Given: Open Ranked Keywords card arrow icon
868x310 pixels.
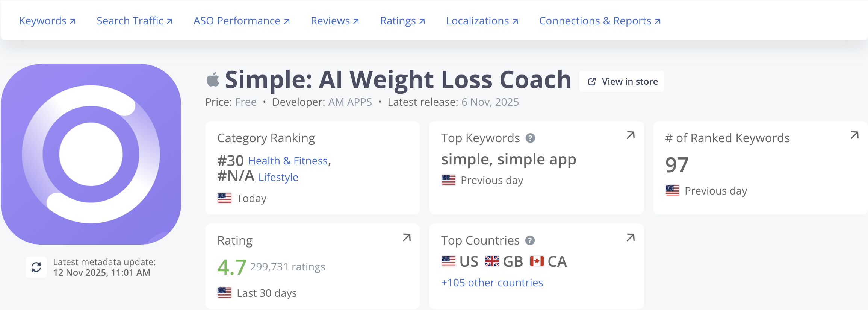Looking at the screenshot, I should (x=854, y=135).
